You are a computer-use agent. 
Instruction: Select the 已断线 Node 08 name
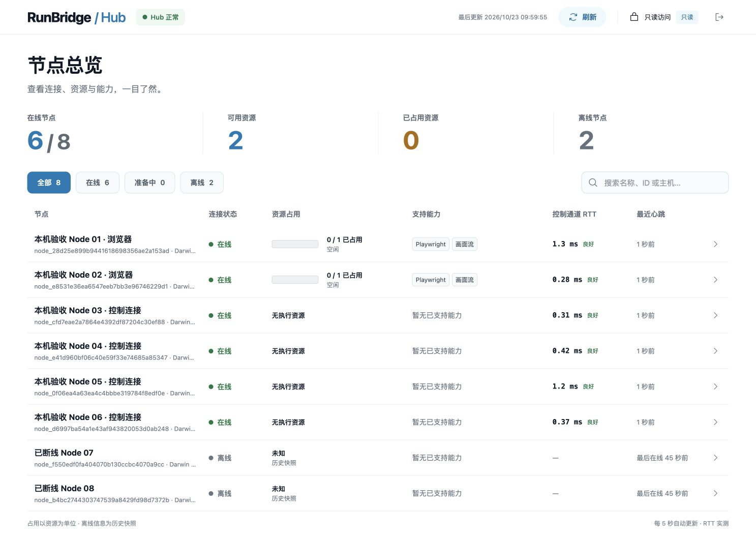coord(64,489)
